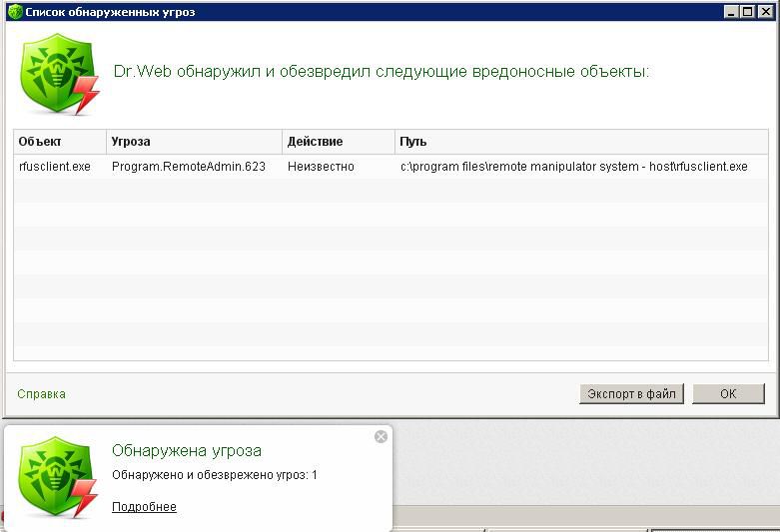This screenshot has height=532, width=780.
Task: Click the OK button
Action: tap(728, 394)
